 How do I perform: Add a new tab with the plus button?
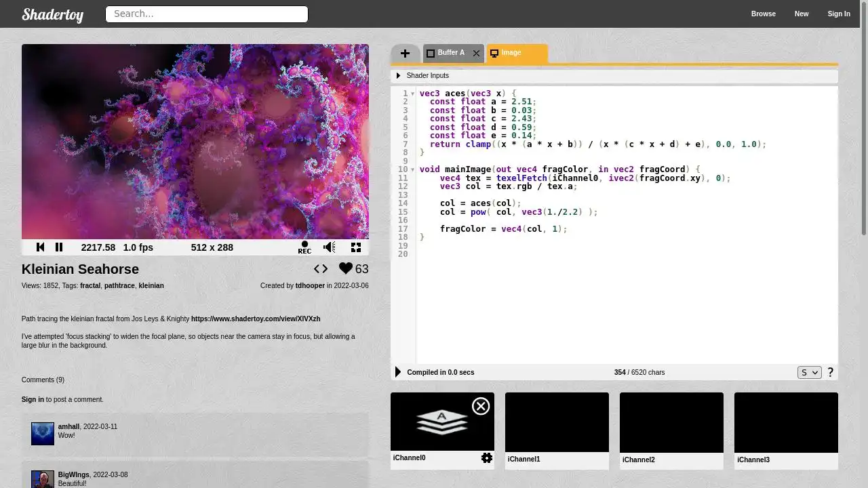(x=405, y=53)
